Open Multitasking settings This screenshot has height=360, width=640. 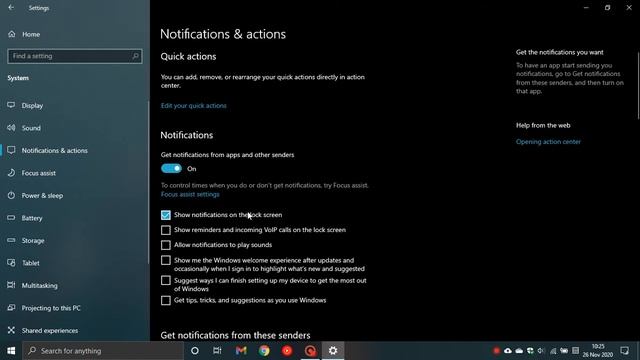click(75, 285)
